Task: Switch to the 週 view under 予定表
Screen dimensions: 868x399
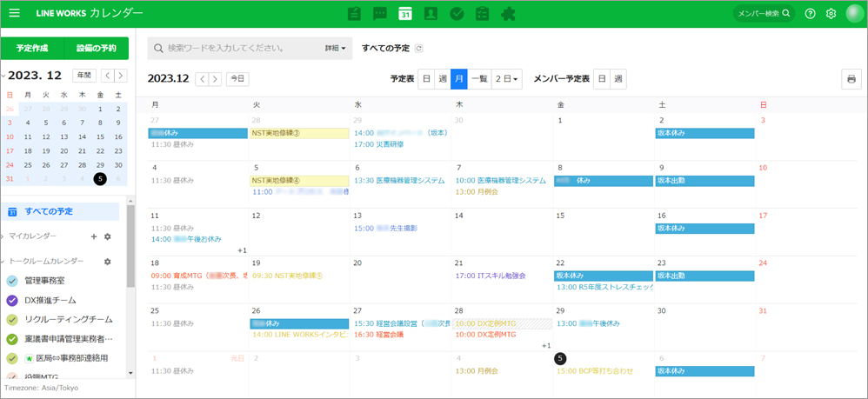Action: coord(443,79)
